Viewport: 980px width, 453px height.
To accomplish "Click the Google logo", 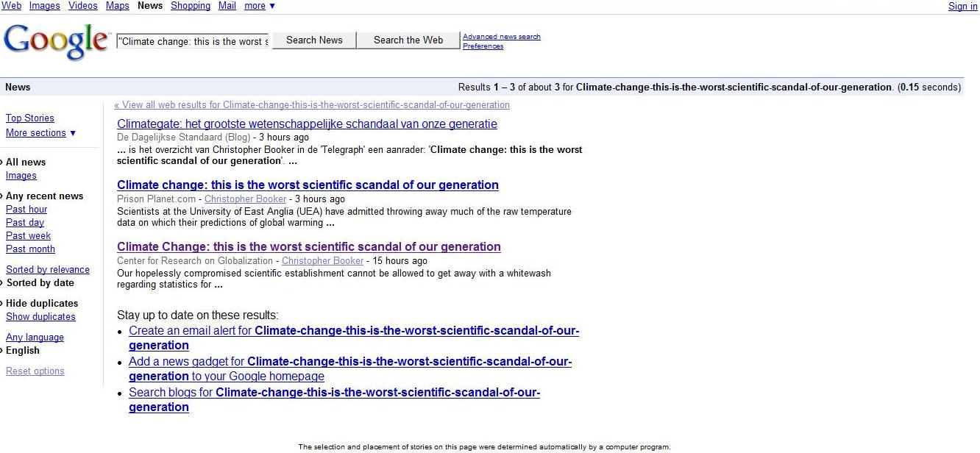I will (57, 43).
